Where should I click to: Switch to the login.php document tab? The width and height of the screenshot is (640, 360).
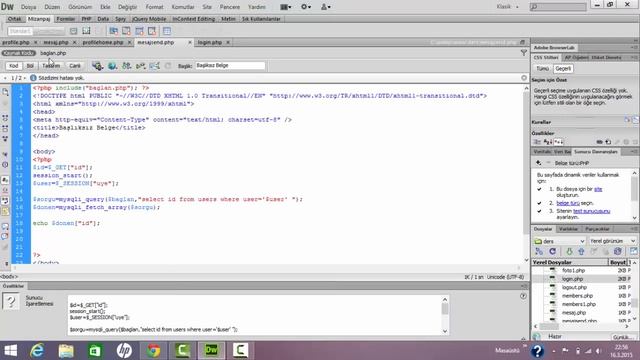(210, 42)
